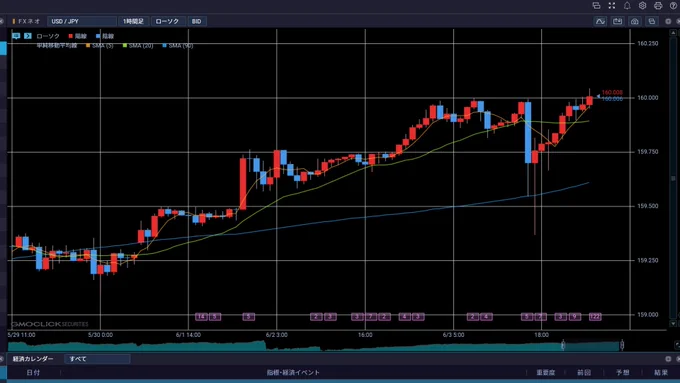Click the green SMA (20) legend entry

[x=138, y=46]
